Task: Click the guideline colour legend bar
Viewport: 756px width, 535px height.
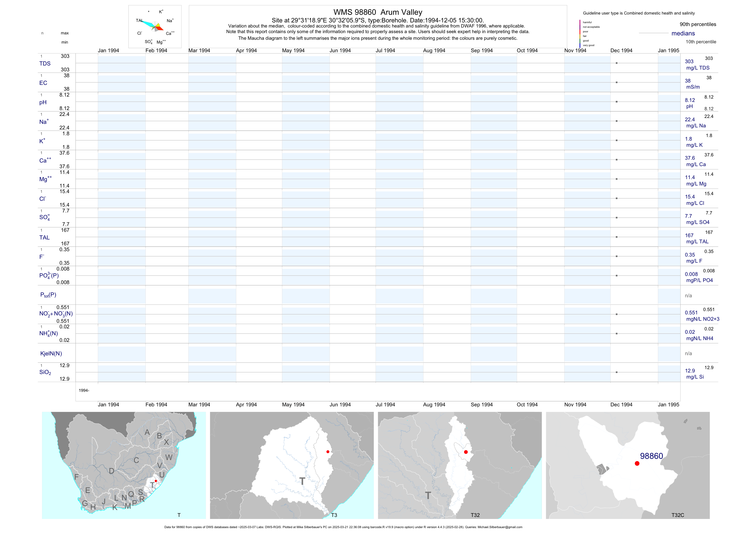Action: (580, 34)
